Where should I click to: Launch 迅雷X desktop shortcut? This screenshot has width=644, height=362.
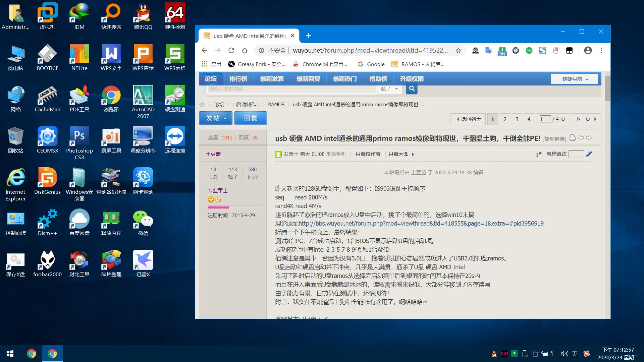pos(143,263)
